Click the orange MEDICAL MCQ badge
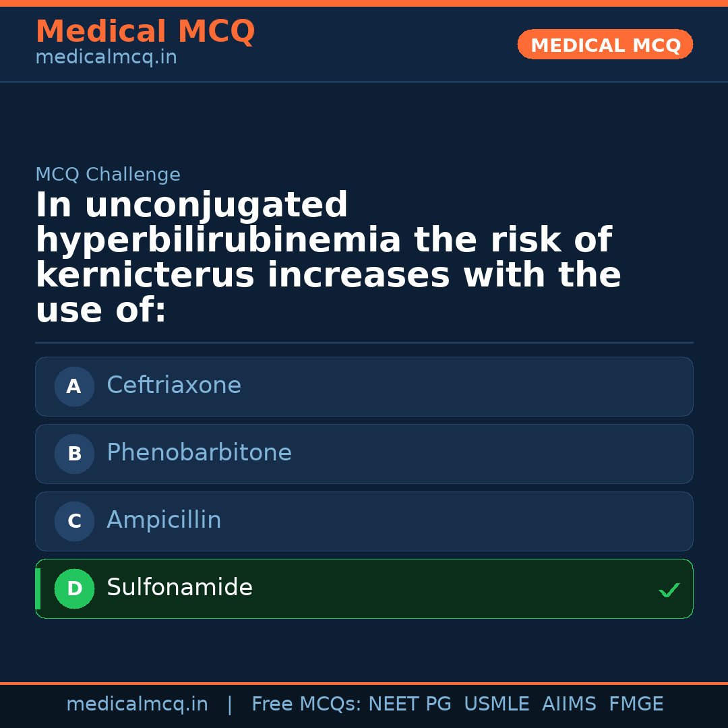The width and height of the screenshot is (728, 728). point(605,45)
